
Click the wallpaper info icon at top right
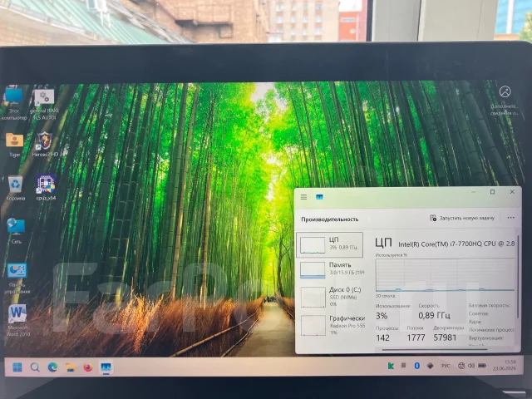(505, 91)
